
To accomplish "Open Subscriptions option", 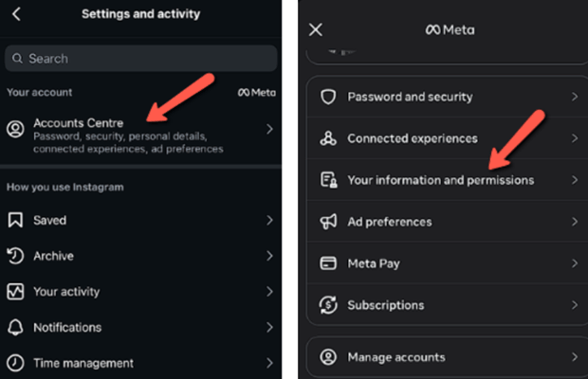I will click(385, 305).
